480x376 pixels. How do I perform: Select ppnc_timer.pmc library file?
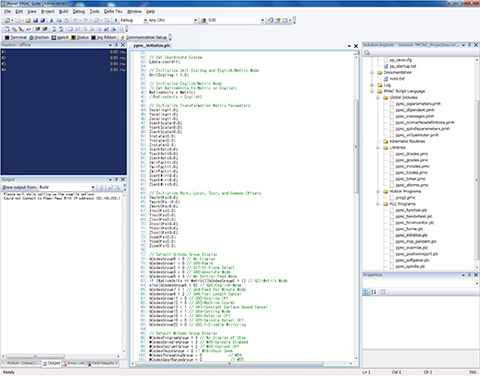click(x=410, y=179)
